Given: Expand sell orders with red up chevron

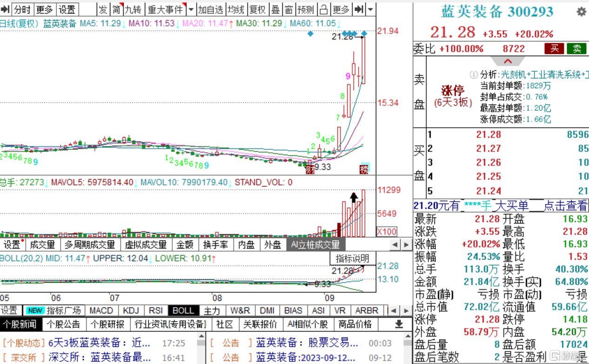Looking at the screenshot, I should click(508, 61).
